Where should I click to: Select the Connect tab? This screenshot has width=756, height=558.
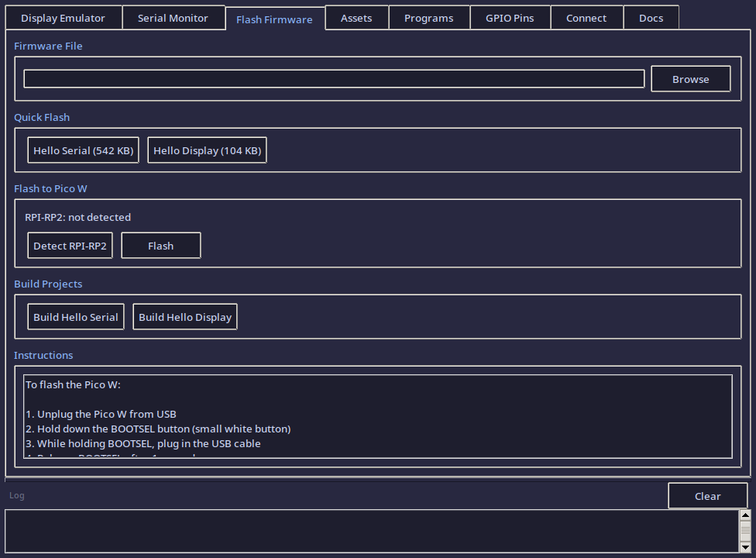[586, 17]
